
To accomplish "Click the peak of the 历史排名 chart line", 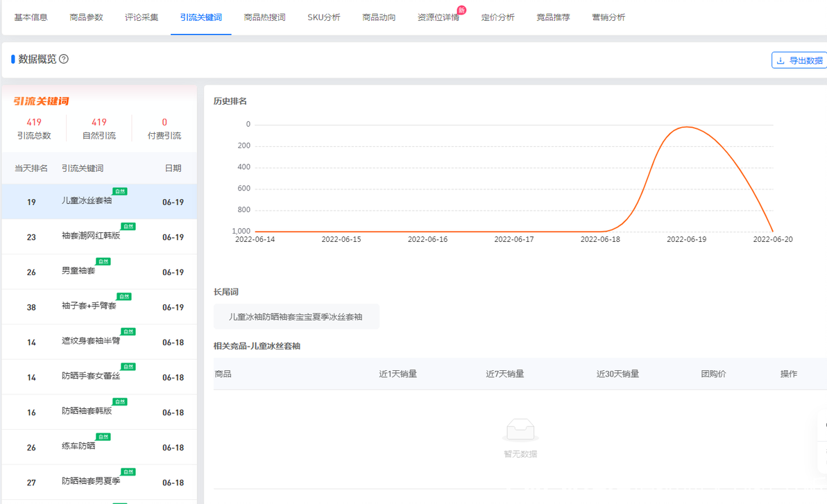I will pyautogui.click(x=686, y=128).
